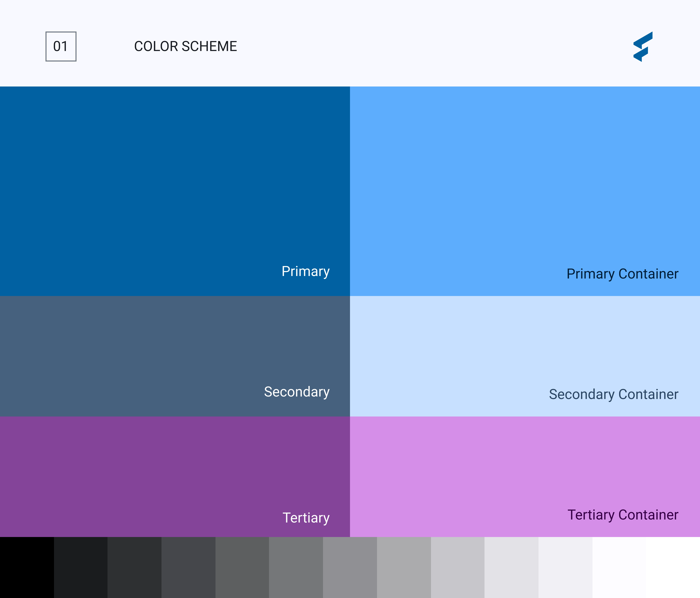The width and height of the screenshot is (700, 598).
Task: Select the slate blue Secondary color block
Action: [x=175, y=356]
